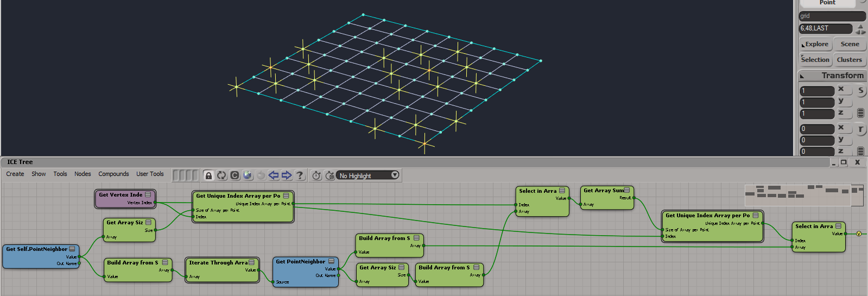868x296 pixels.
Task: Go back with the left blue arrow
Action: pyautogui.click(x=274, y=175)
